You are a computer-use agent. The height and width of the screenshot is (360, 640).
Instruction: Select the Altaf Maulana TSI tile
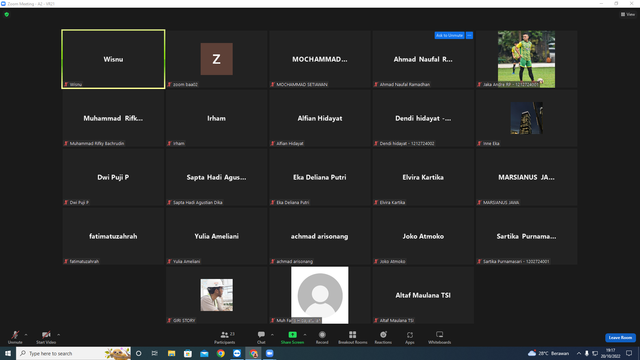pos(423,295)
